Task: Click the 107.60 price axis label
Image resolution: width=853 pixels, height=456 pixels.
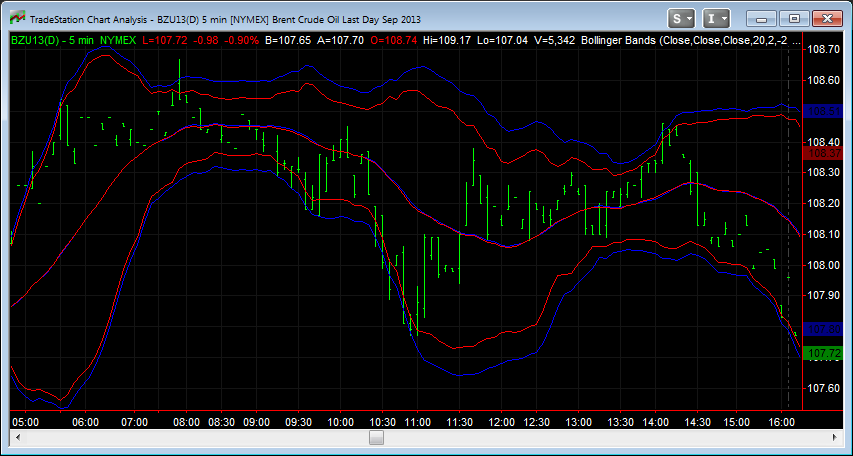Action: (x=825, y=389)
